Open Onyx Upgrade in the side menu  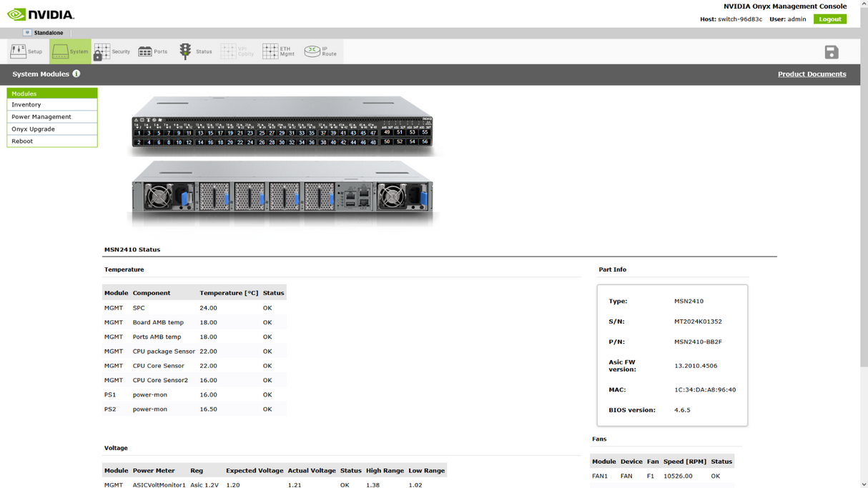point(52,129)
